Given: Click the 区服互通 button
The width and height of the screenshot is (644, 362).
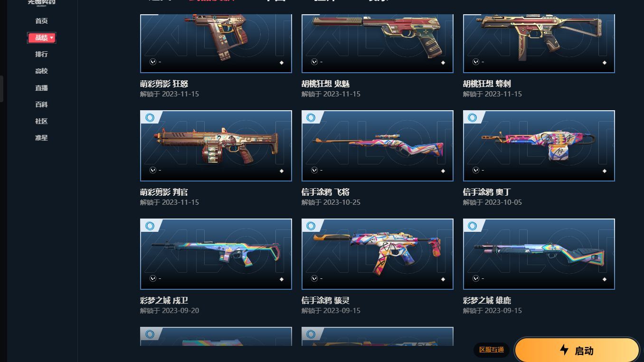Looking at the screenshot, I should click(x=492, y=350).
